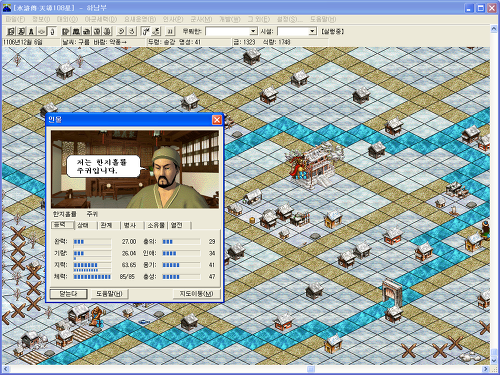The height and width of the screenshot is (375, 500).
Task: Click the first icon in the second toolbar group
Action: (x=66, y=31)
